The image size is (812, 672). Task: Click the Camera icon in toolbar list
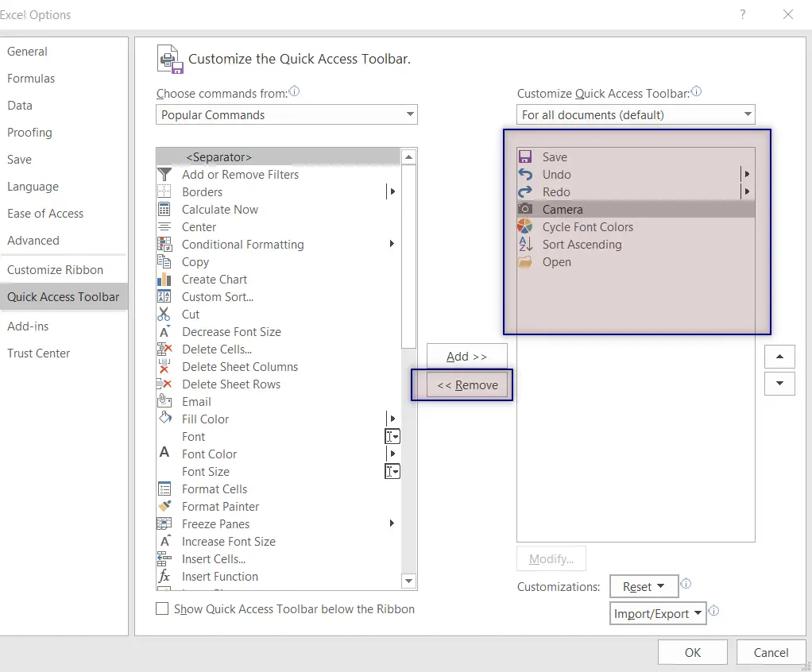[525, 209]
